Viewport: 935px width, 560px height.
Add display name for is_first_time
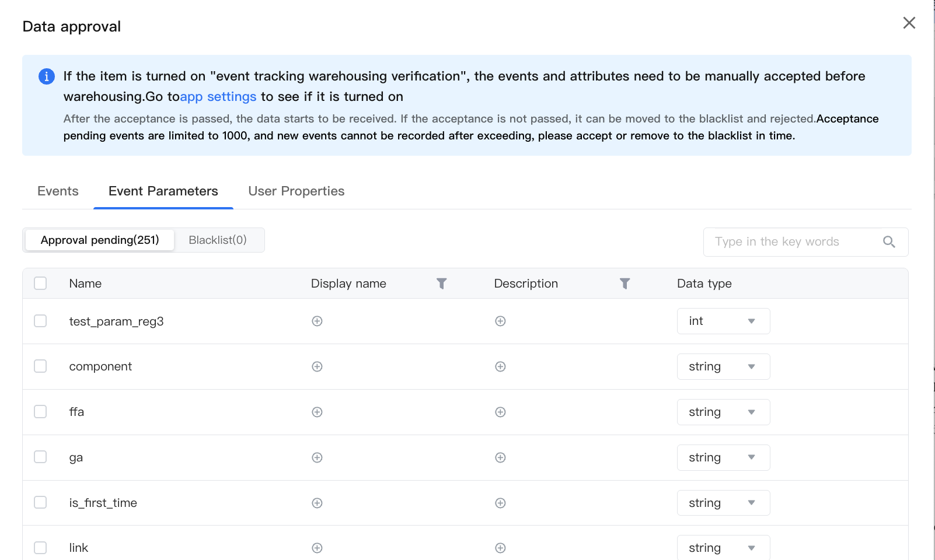point(317,503)
